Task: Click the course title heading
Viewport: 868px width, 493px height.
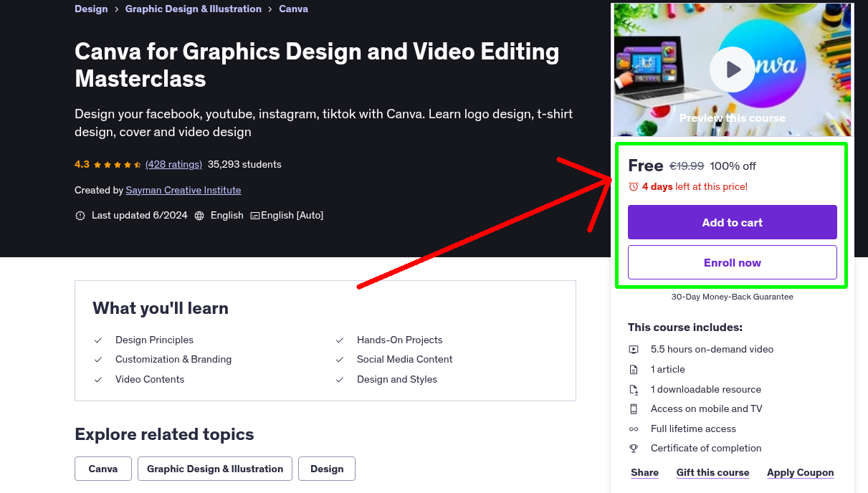Action: click(x=317, y=64)
